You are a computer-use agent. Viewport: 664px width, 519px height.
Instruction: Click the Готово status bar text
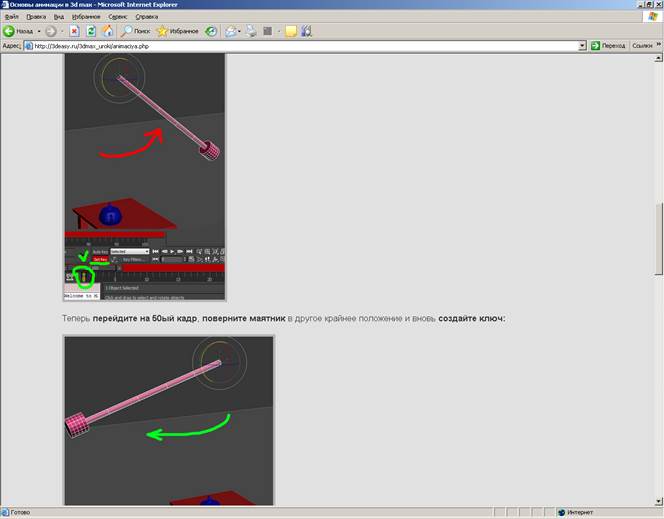click(x=20, y=512)
